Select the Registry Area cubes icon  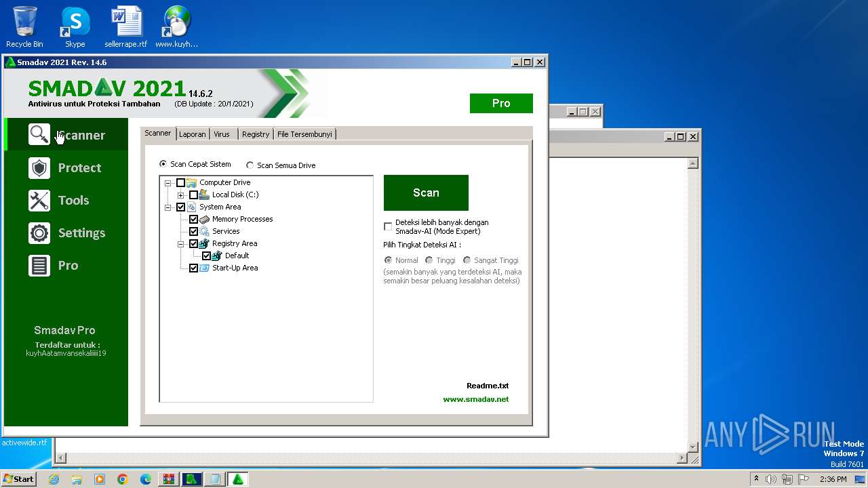(204, 243)
